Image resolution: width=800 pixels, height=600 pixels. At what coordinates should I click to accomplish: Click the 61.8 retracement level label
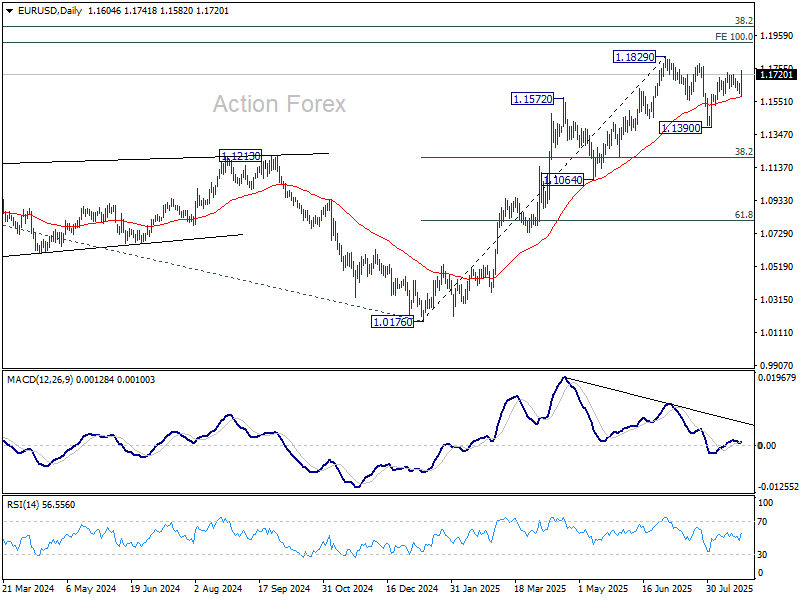[744, 214]
